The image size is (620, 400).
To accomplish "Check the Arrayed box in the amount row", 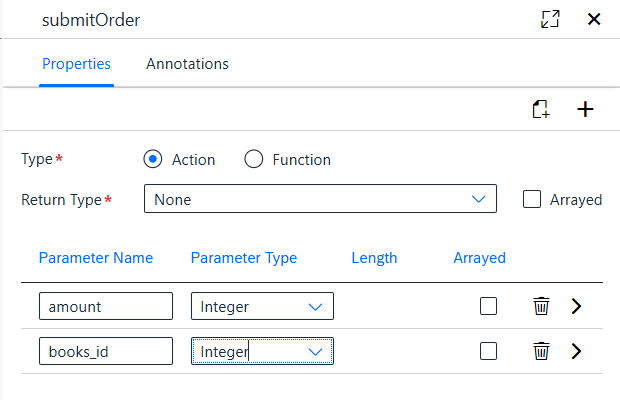I will (488, 306).
